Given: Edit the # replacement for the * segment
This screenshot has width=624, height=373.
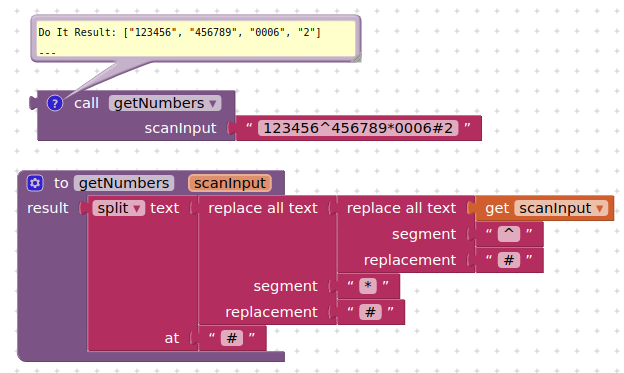Looking at the screenshot, I should 370,312.
